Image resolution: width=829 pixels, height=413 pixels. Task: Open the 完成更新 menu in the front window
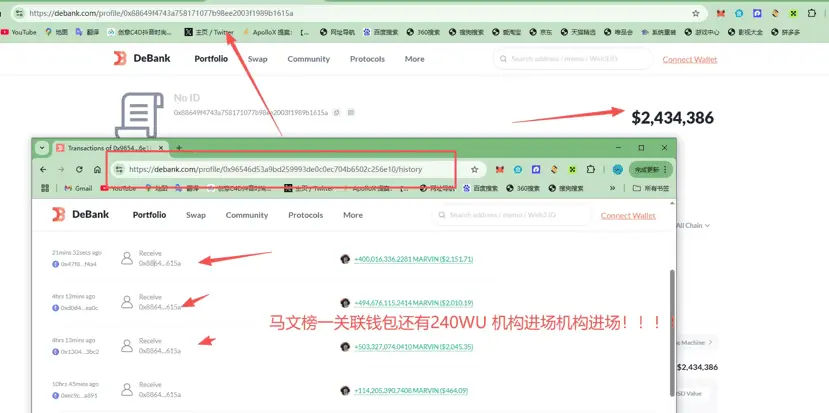[x=651, y=170]
